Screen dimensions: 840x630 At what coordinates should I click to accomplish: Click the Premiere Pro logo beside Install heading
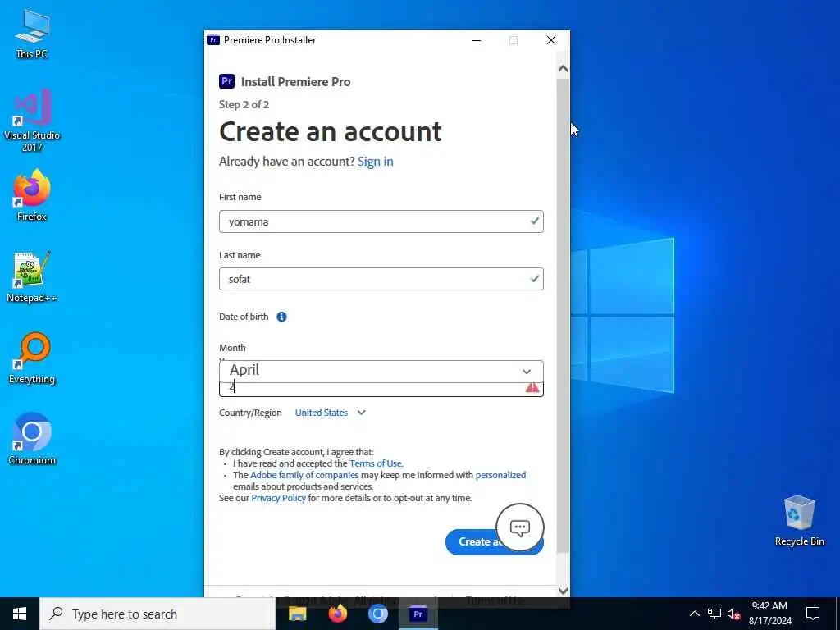[x=226, y=81]
